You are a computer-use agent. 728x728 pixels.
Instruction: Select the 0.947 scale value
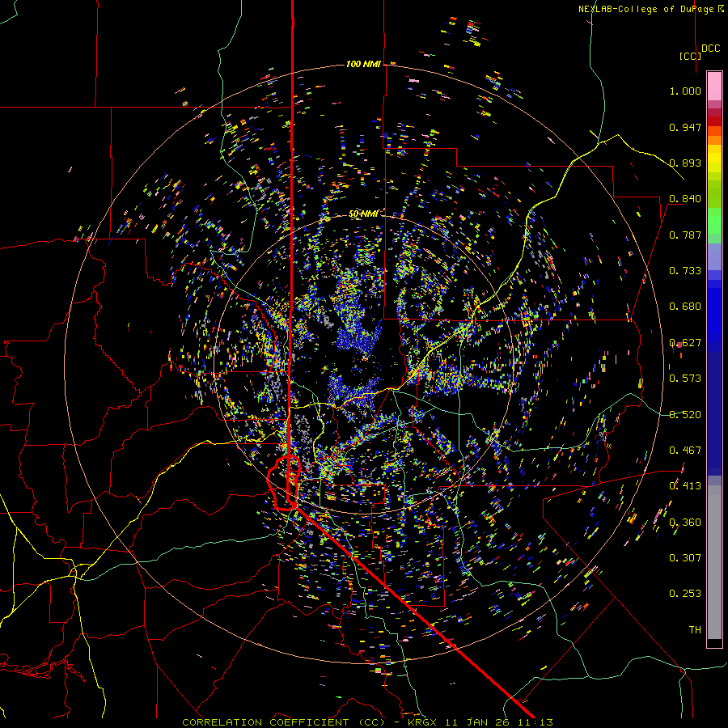(685, 127)
